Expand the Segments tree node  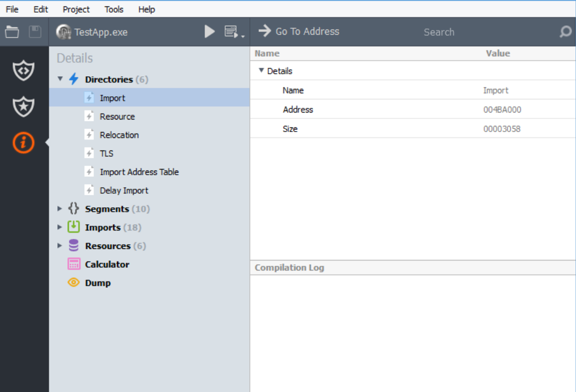pyautogui.click(x=59, y=209)
